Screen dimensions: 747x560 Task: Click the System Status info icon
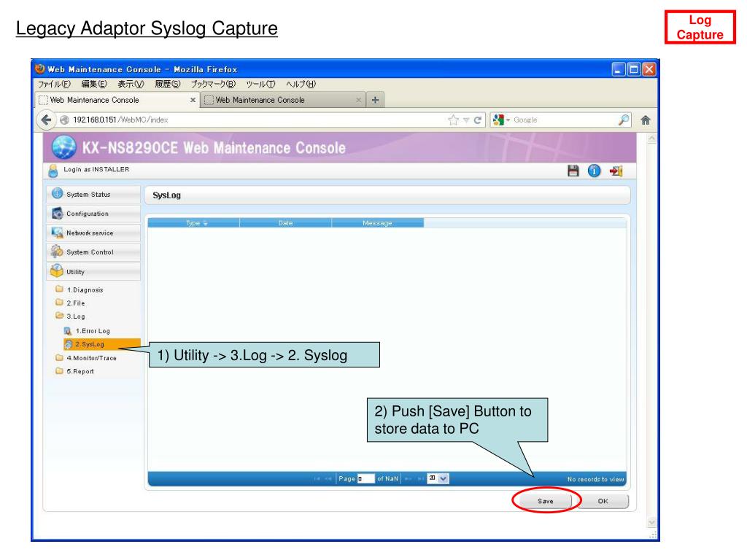(x=57, y=193)
